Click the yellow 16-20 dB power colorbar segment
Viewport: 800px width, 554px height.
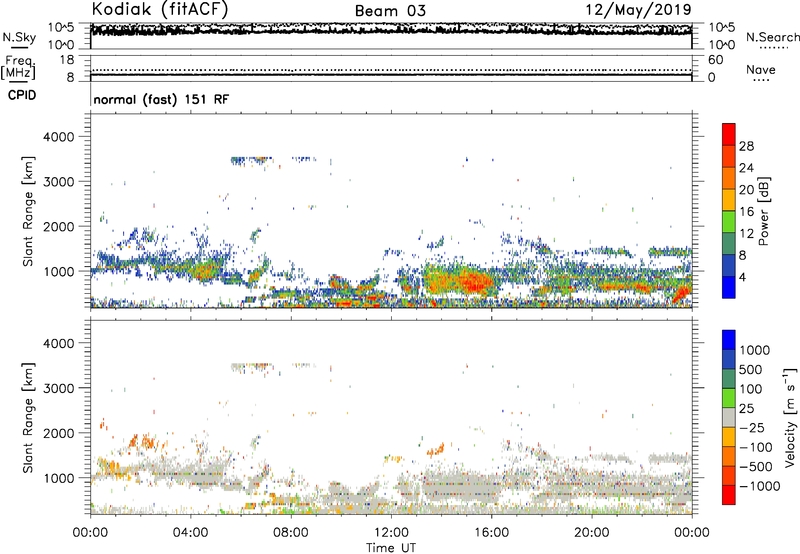point(729,200)
